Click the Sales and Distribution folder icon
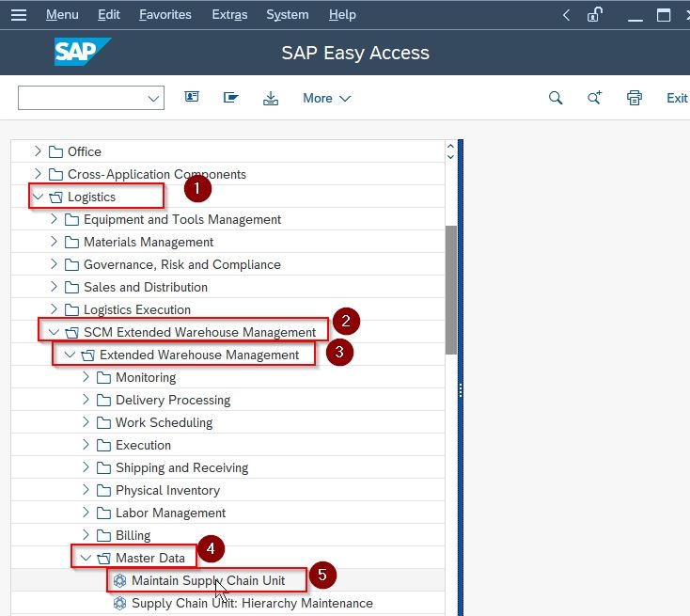The image size is (690, 616). click(71, 287)
